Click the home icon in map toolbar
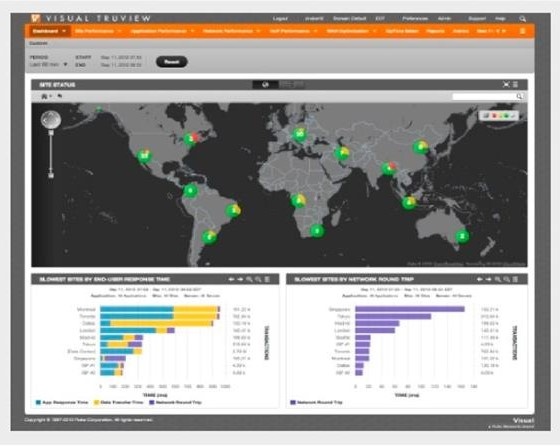 [x=45, y=96]
